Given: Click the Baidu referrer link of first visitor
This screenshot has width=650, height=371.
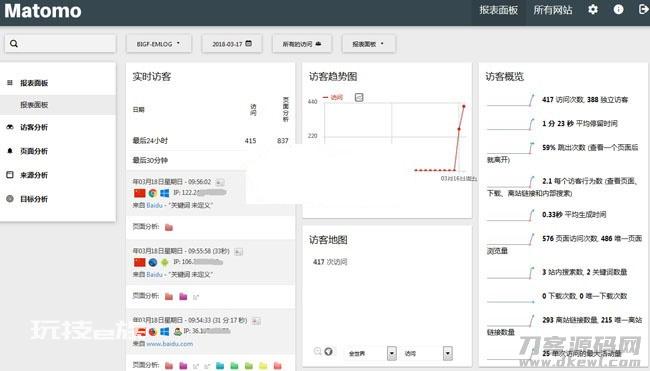Looking at the screenshot, I should coord(154,205).
